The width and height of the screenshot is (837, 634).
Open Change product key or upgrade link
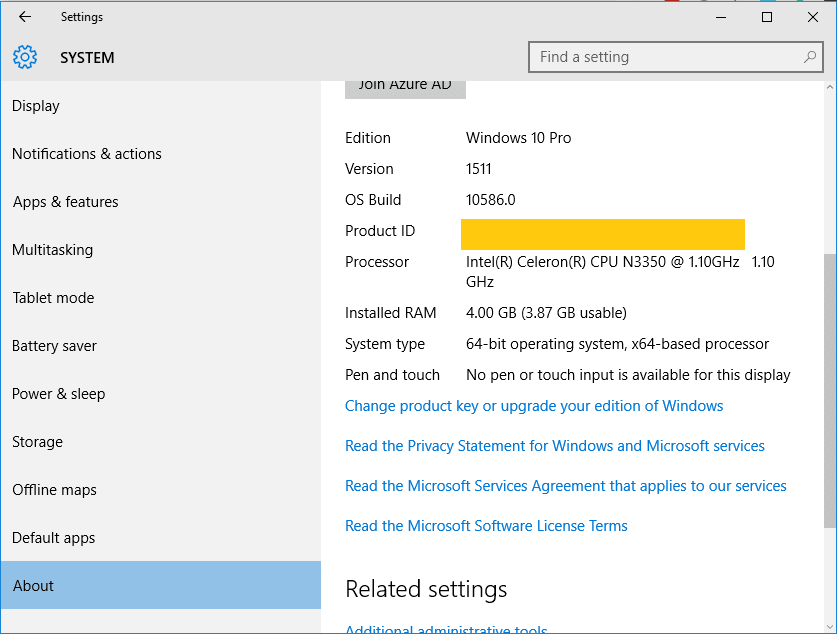(534, 406)
